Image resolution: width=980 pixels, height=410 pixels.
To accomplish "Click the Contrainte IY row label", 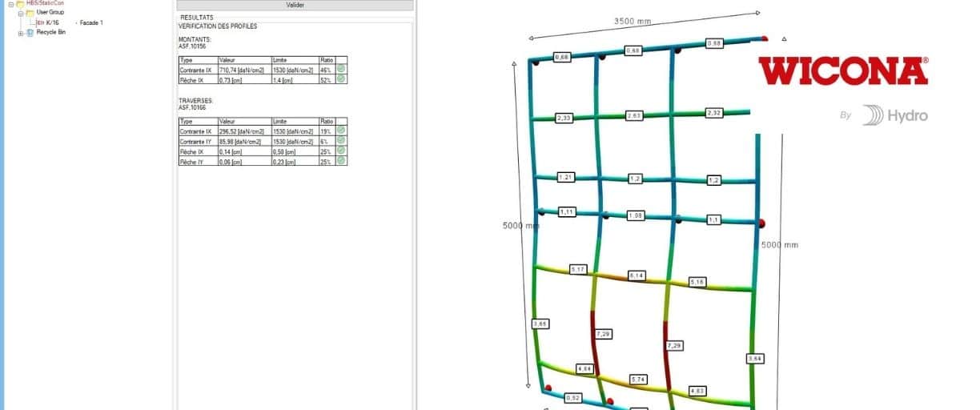I will coord(198,141).
